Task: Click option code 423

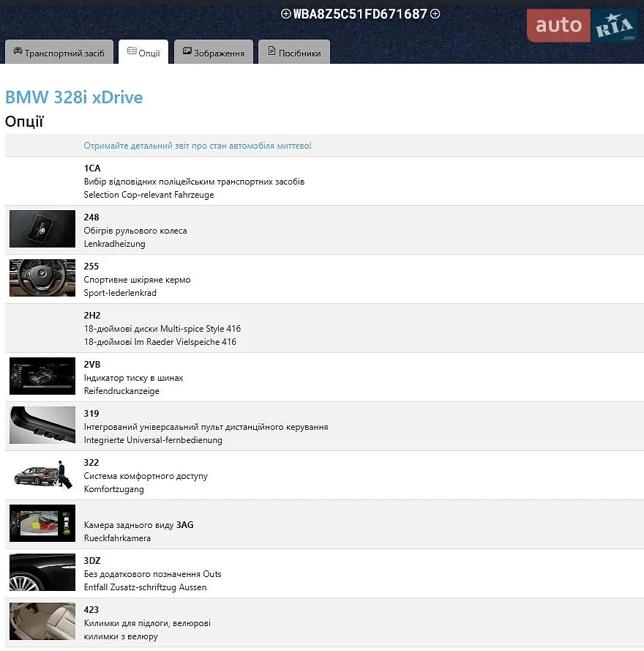Action: tap(91, 609)
